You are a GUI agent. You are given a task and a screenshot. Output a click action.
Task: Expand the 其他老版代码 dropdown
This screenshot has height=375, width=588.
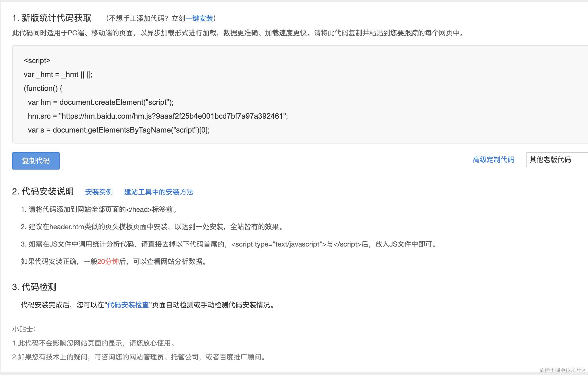click(556, 160)
